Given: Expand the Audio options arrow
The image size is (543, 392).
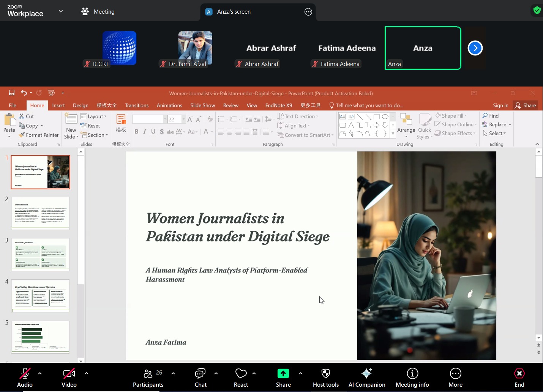Looking at the screenshot, I should click(x=40, y=373).
